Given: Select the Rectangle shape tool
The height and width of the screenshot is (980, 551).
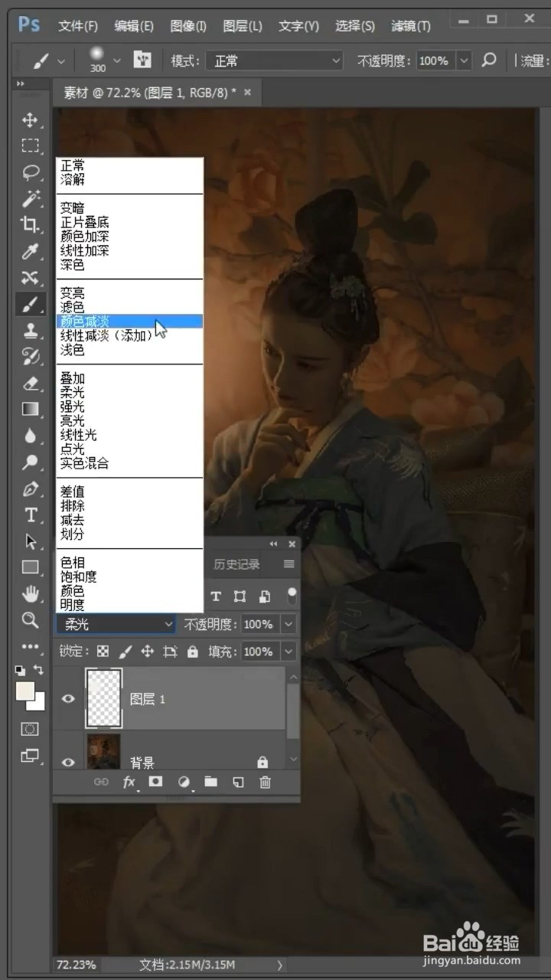Looking at the screenshot, I should coord(30,567).
